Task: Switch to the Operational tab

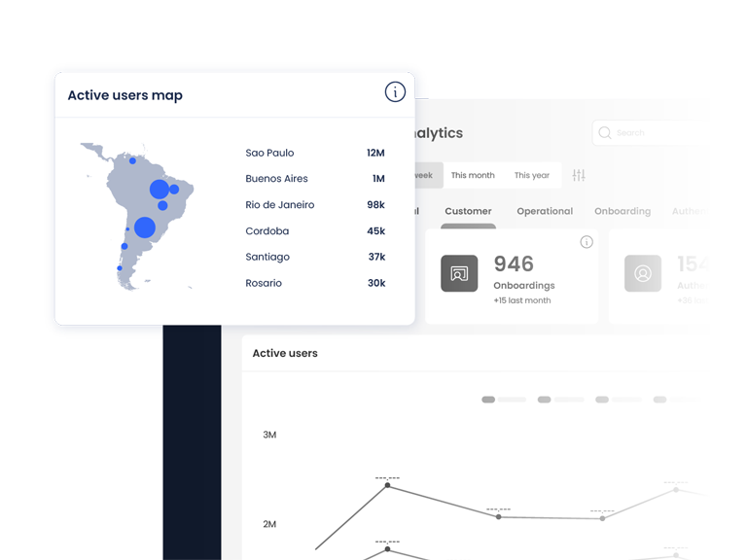Action: 545,211
